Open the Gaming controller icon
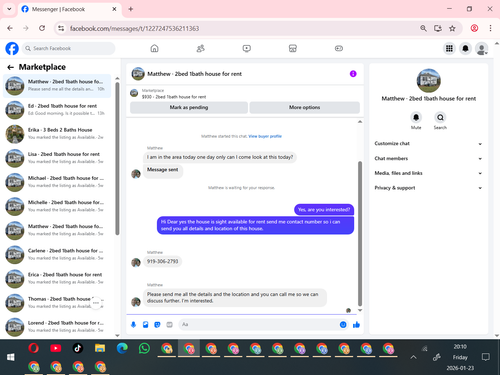This screenshot has width=500, height=375. (x=339, y=48)
